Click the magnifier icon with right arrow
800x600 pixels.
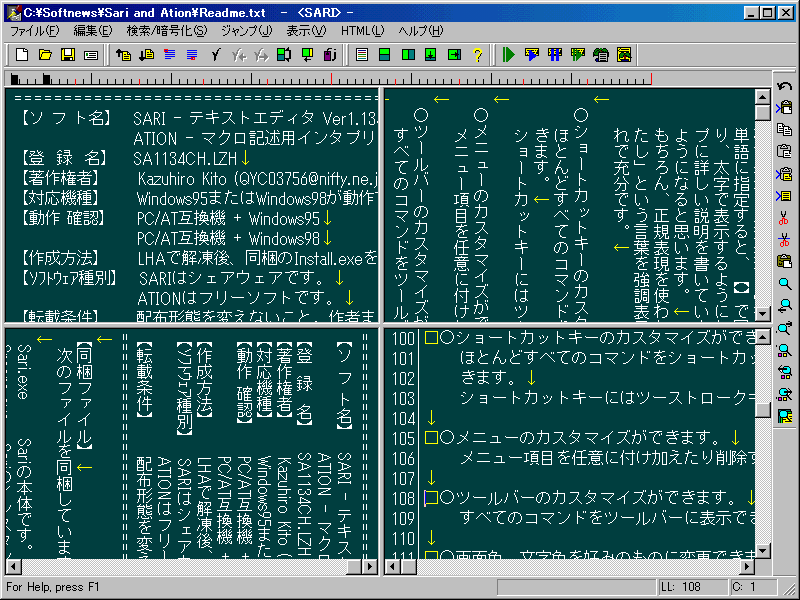785,328
